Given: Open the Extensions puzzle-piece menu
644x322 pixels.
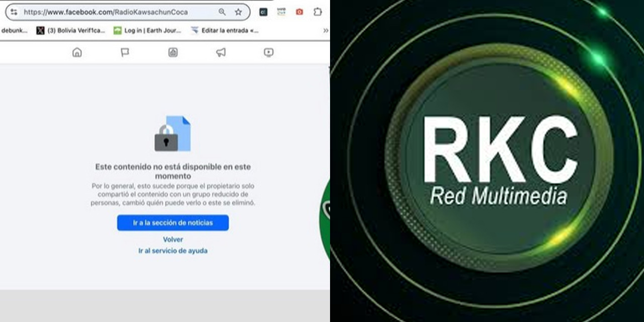Looking at the screenshot, I should click(x=317, y=12).
